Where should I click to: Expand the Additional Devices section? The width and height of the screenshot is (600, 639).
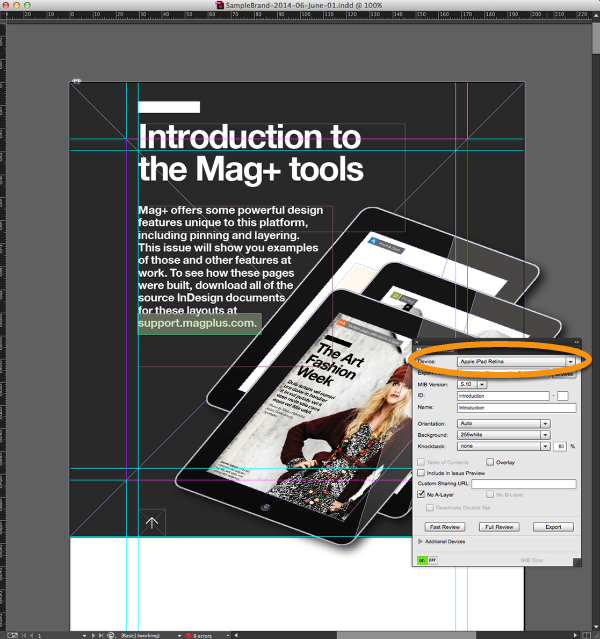pos(420,542)
